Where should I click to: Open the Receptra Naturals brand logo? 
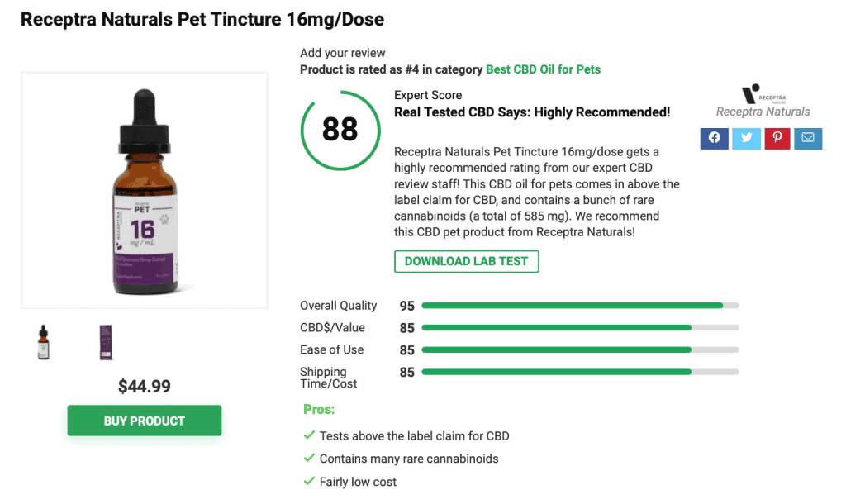click(x=762, y=95)
